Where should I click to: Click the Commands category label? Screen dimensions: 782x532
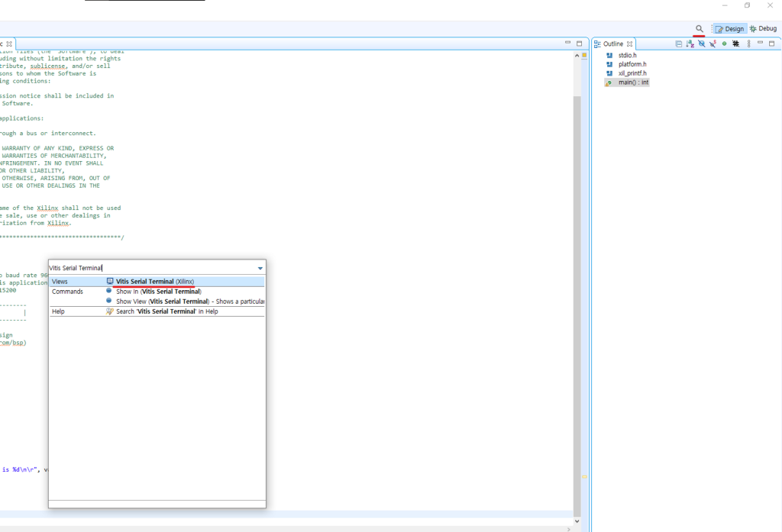click(x=67, y=292)
